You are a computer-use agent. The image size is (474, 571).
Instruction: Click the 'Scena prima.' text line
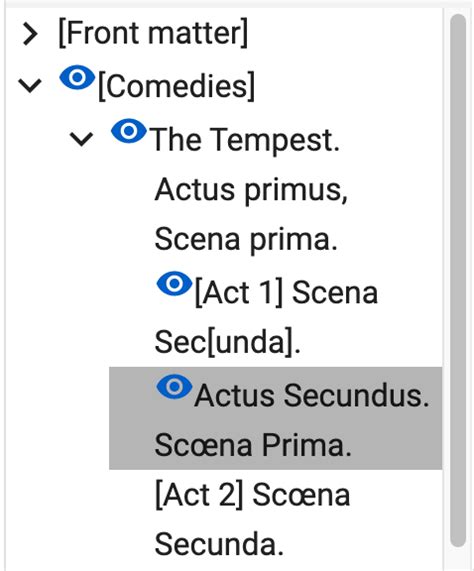246,240
